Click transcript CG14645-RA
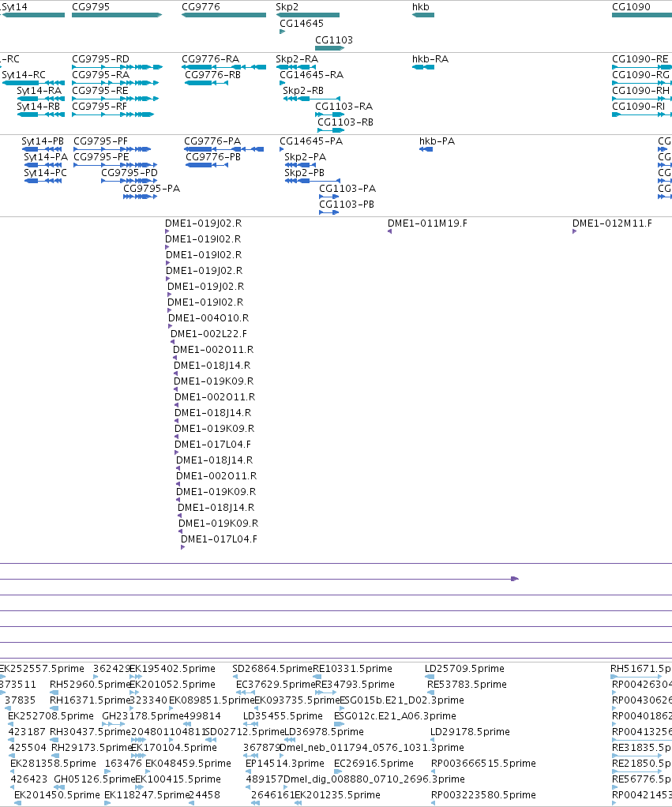 click(x=311, y=75)
